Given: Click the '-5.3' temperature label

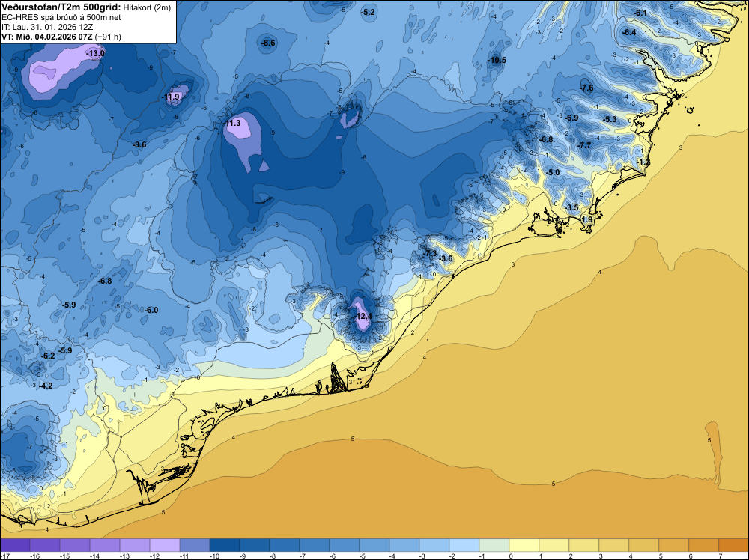Looking at the screenshot, I should pyautogui.click(x=610, y=119).
